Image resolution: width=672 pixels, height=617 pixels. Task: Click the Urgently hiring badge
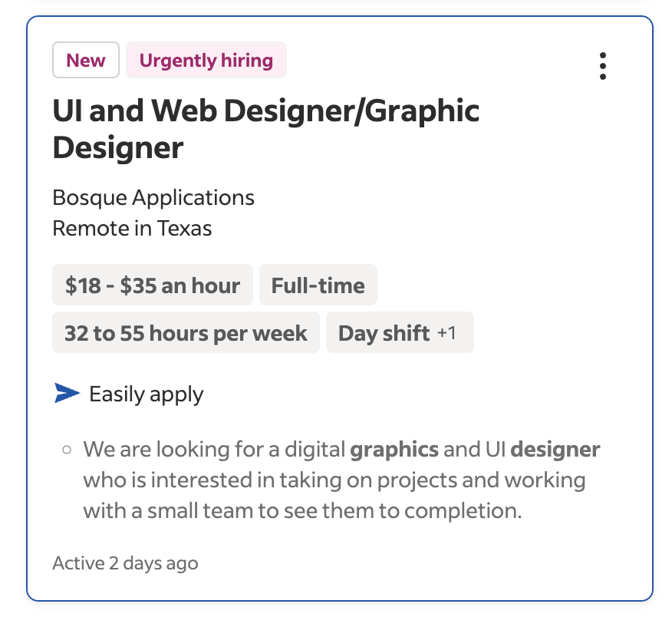206,61
